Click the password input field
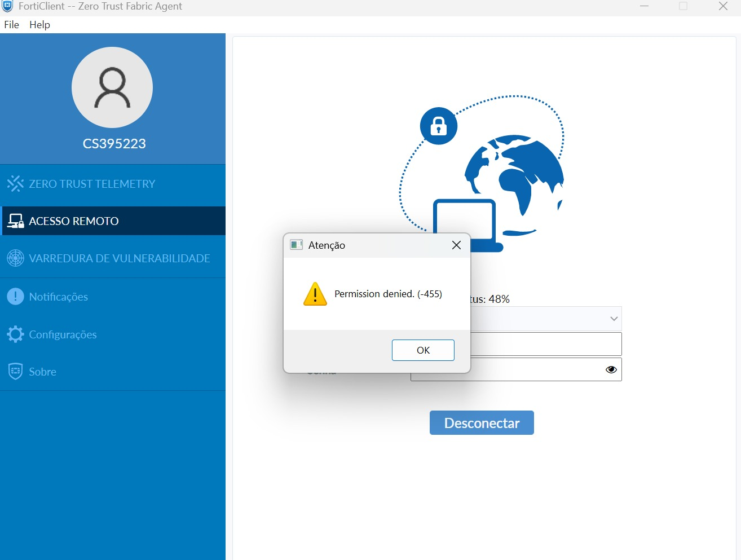The image size is (741, 560). (516, 369)
